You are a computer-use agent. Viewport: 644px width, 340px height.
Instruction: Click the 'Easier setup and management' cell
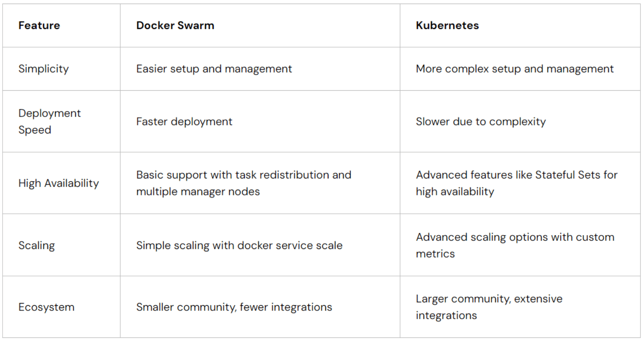tap(214, 69)
